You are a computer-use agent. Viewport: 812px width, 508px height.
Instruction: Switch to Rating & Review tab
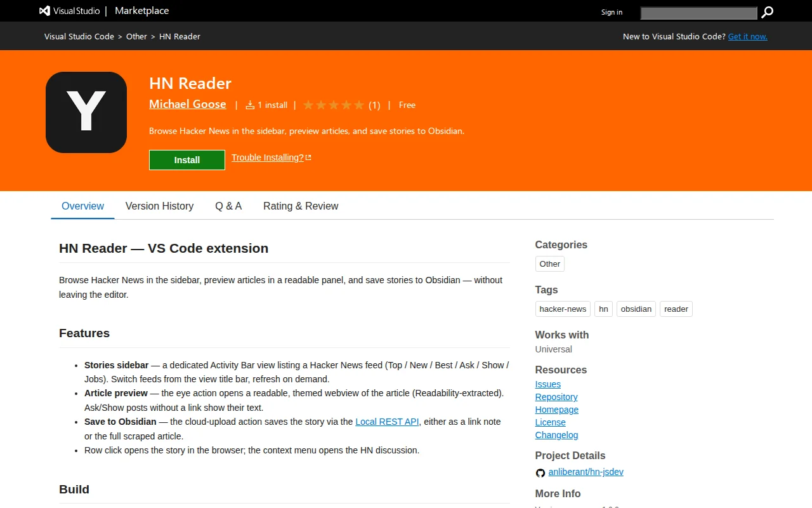(x=301, y=206)
